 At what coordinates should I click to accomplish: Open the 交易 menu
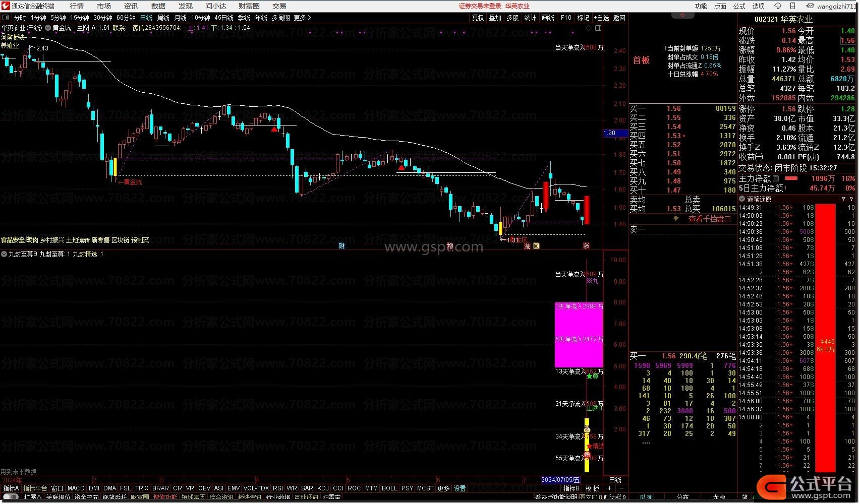point(279,6)
